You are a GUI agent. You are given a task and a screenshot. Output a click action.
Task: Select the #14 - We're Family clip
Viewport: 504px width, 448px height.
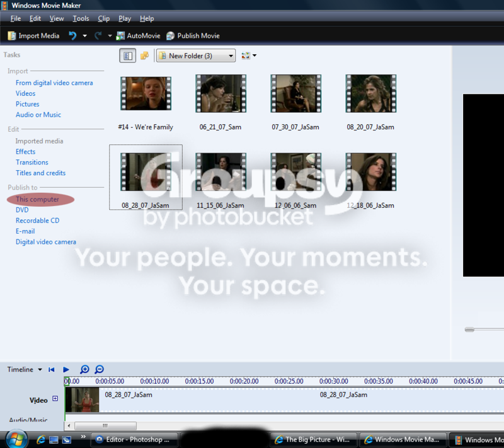point(146,93)
